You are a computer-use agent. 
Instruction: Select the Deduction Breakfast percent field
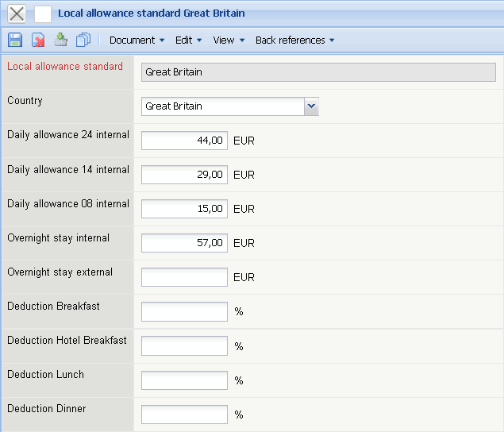click(x=184, y=311)
